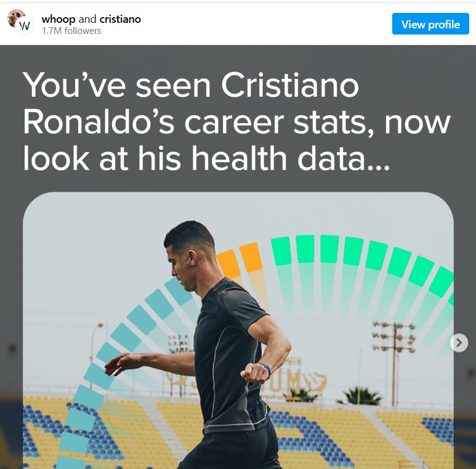The height and width of the screenshot is (469, 476).
Task: Click the small photo avatar behind the WHOOP logo
Action: click(x=14, y=17)
